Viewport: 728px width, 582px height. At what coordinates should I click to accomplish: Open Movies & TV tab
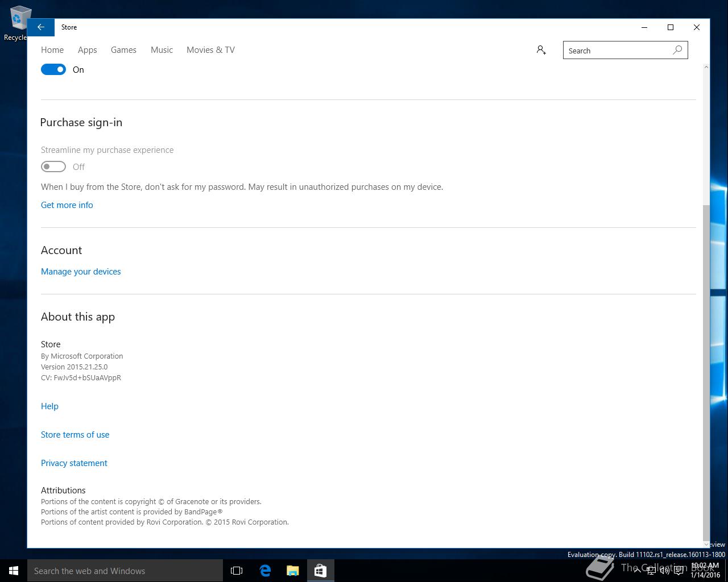(x=210, y=50)
